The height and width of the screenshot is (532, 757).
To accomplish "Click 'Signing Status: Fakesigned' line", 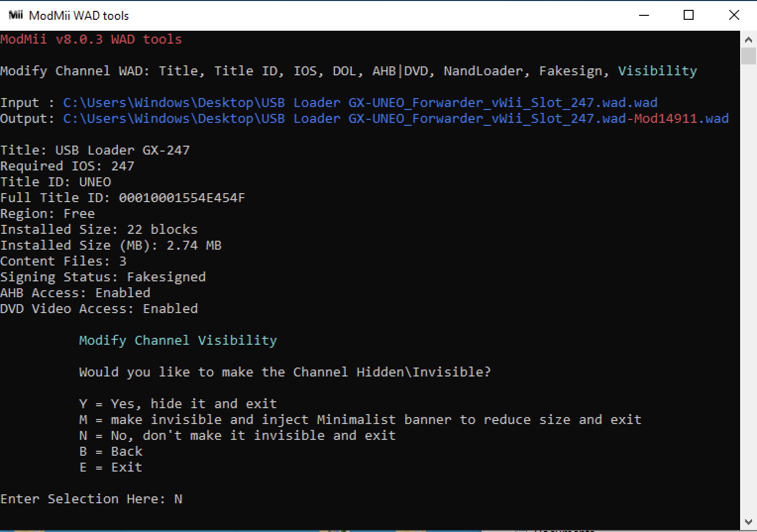I will coord(103,277).
